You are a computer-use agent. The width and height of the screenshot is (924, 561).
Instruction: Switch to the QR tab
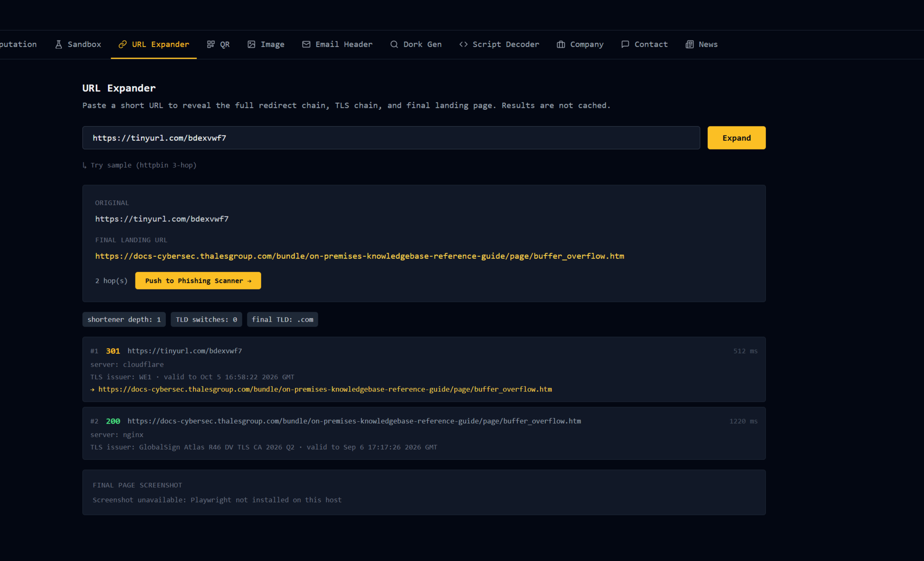pos(218,44)
